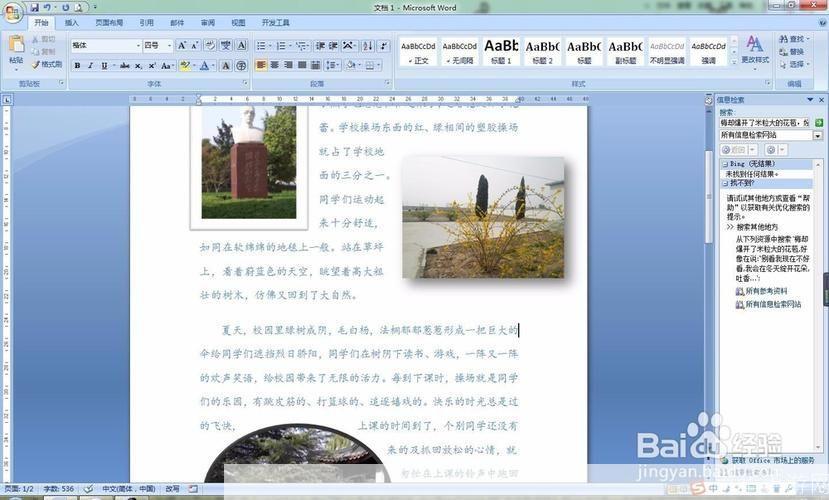Open the 开发工具 tab
The image size is (829, 500).
pyautogui.click(x=275, y=23)
